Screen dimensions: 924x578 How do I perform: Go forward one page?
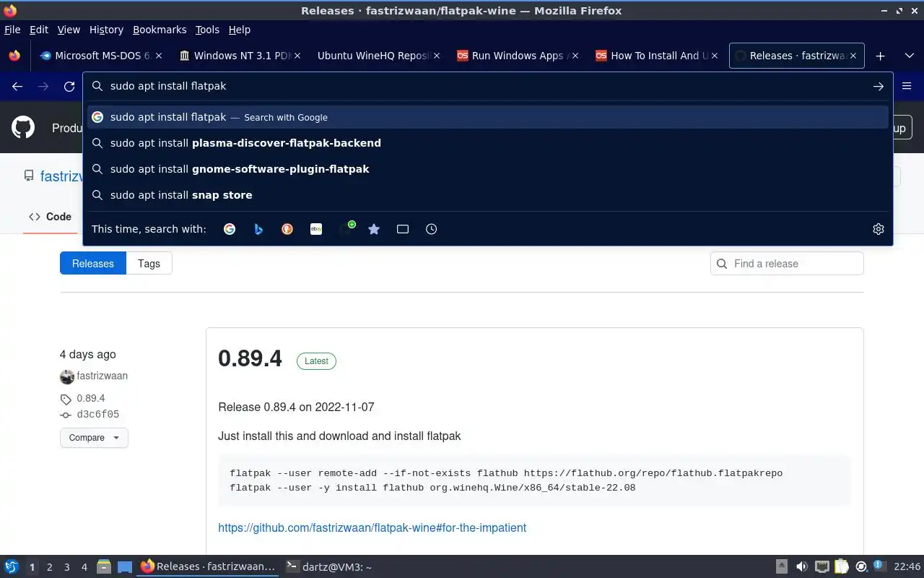point(43,87)
